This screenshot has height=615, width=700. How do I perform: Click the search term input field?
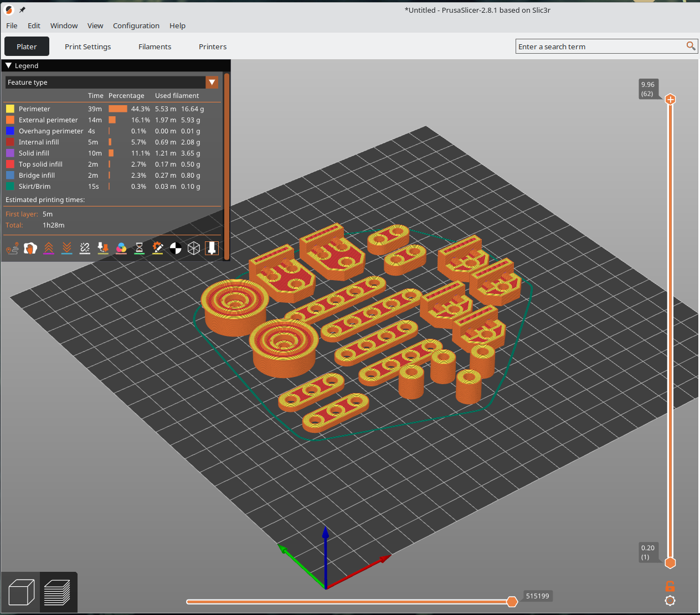pos(601,46)
